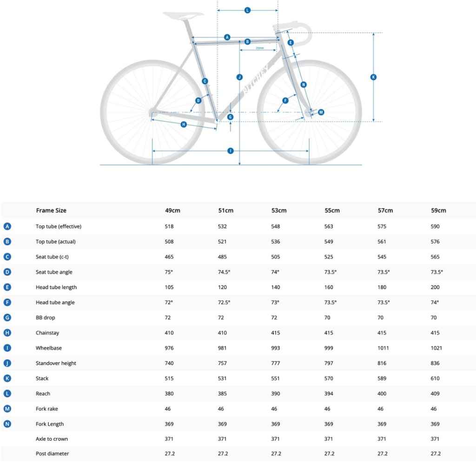Select the Wheelbase row label
The height and width of the screenshot is (476, 476).
tap(48, 348)
